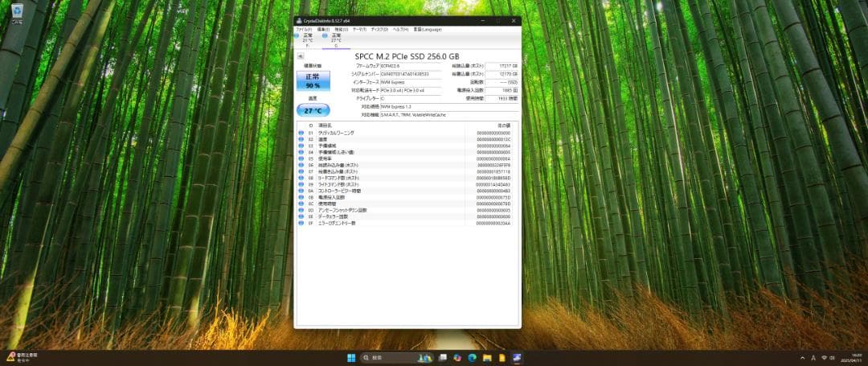Screen dimensions: 868x366
Task: Click the 1933 時間 power-on hours value
Action: (502, 98)
